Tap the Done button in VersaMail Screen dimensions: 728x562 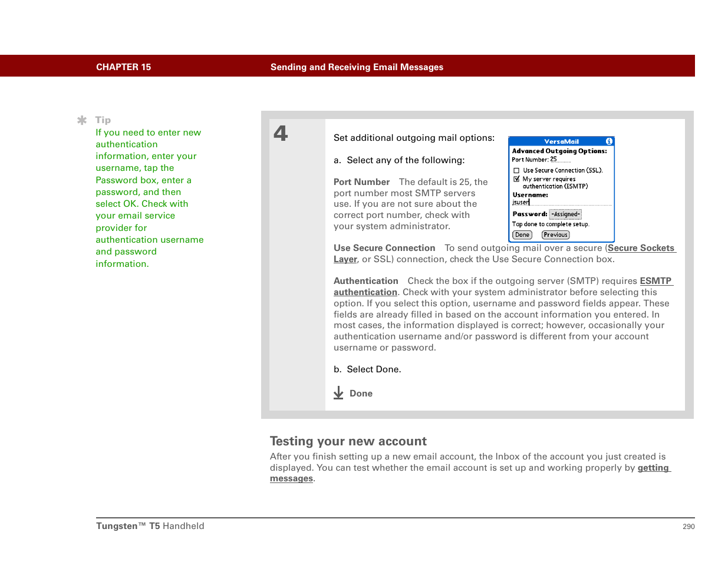tap(522, 235)
